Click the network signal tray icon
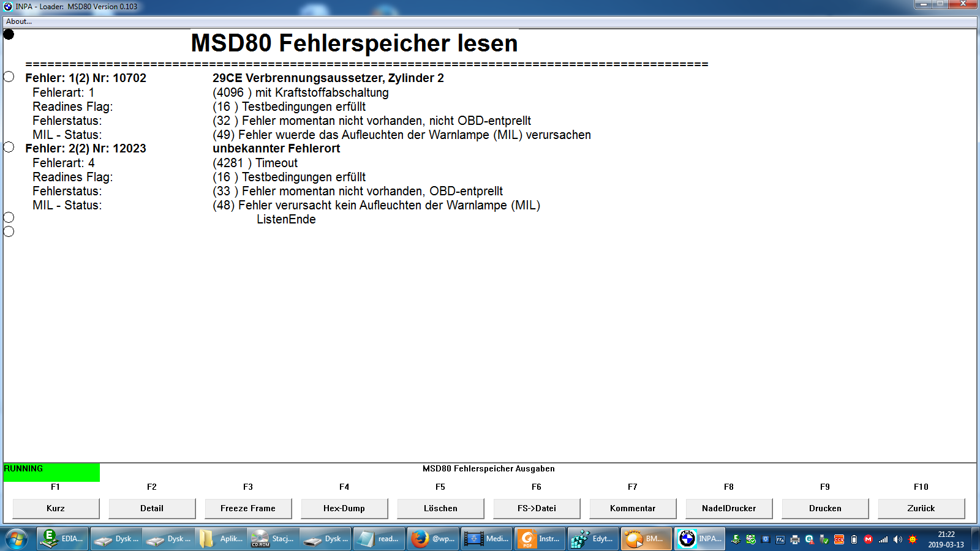980x551 pixels. click(x=883, y=539)
